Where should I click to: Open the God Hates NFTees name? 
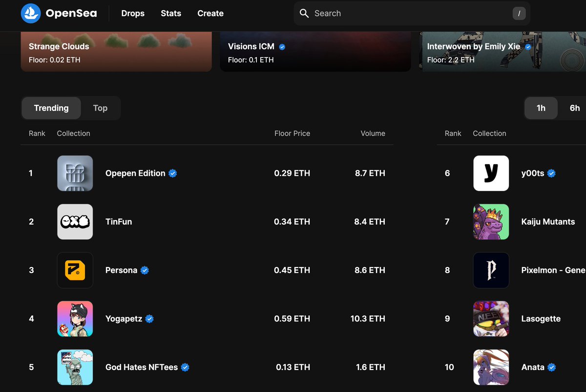pos(142,367)
